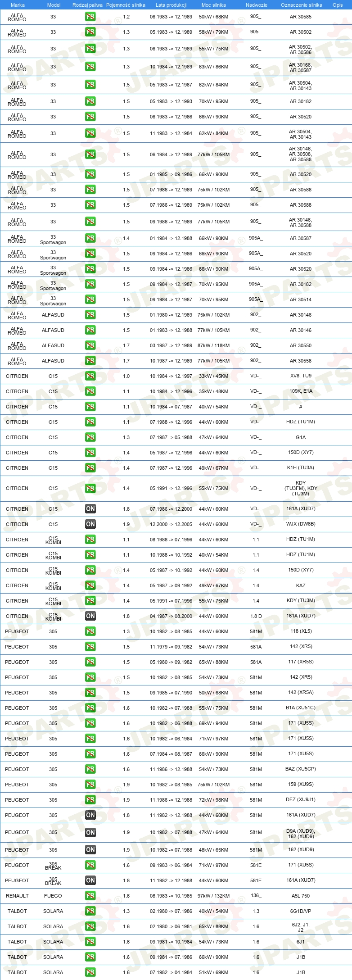Click petrol icon in 63kW / 86KM row

90,67
